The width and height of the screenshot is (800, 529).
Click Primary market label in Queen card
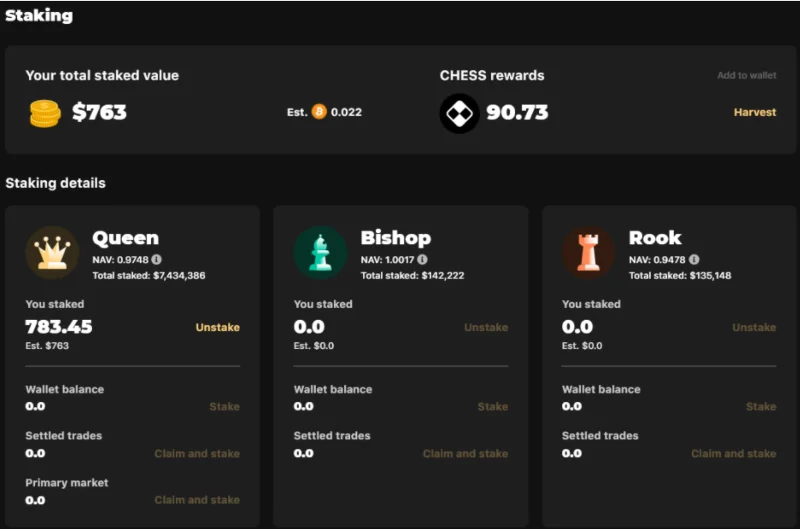coord(67,483)
